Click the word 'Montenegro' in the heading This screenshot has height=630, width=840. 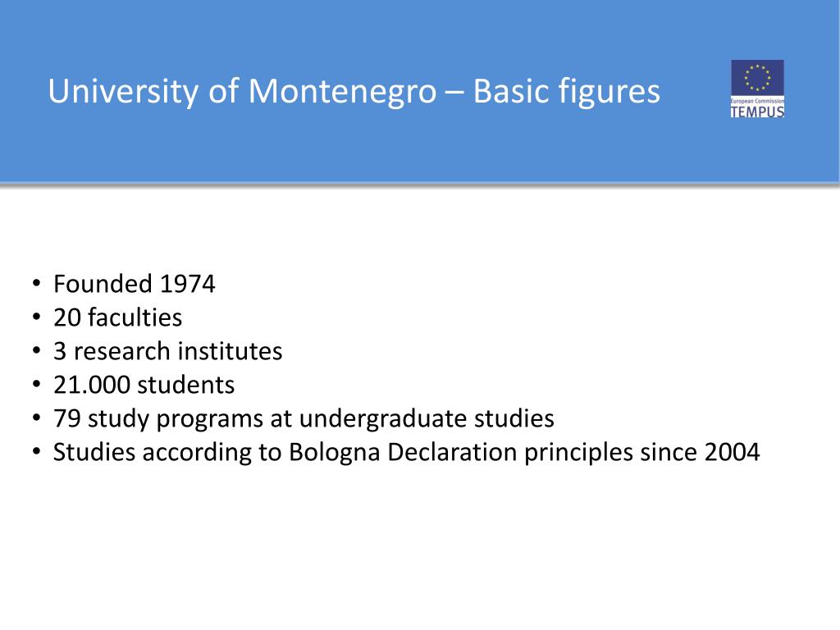coord(342,91)
